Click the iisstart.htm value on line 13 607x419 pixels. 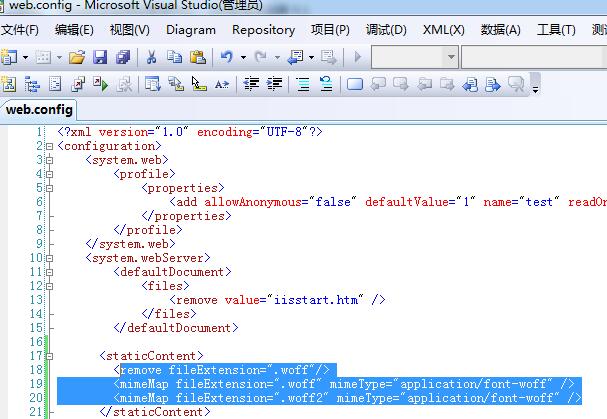pyautogui.click(x=316, y=300)
